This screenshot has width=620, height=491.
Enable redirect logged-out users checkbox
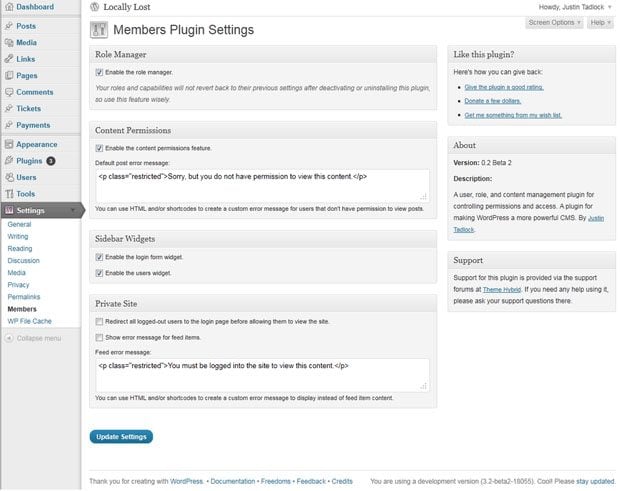click(x=99, y=322)
